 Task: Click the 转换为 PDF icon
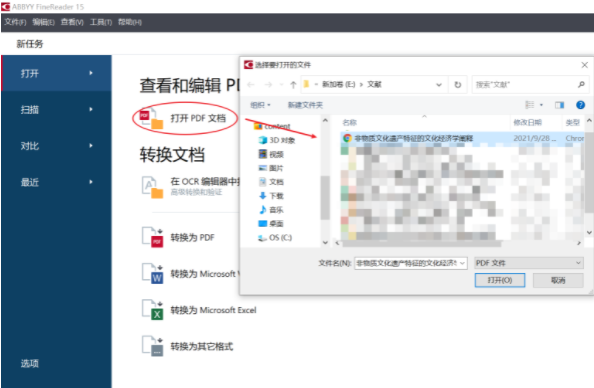(152, 237)
